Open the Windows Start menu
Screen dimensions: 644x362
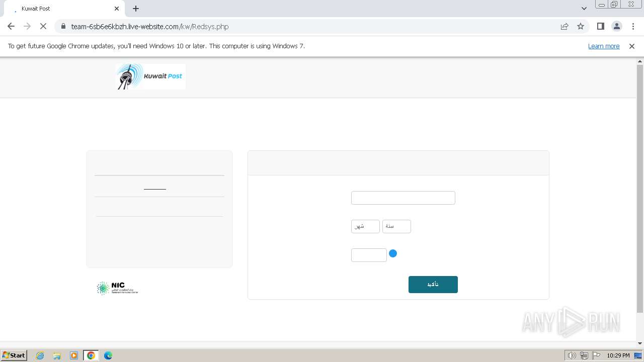point(14,355)
